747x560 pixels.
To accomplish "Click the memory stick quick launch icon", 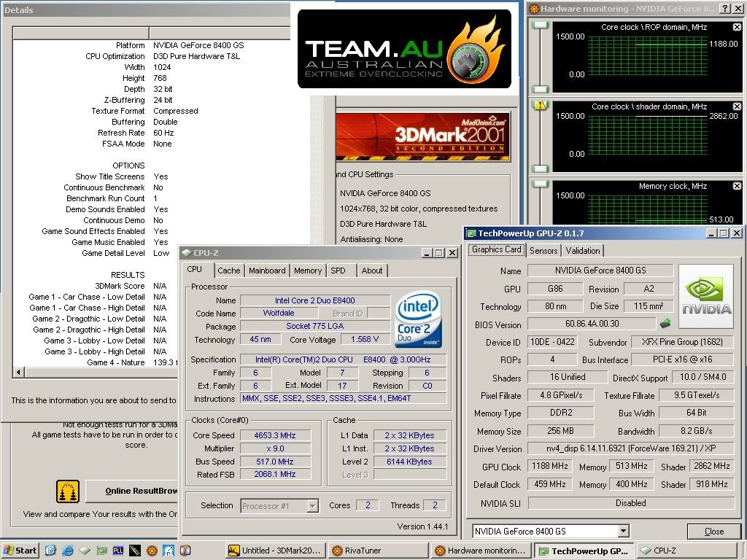I will tap(135, 551).
